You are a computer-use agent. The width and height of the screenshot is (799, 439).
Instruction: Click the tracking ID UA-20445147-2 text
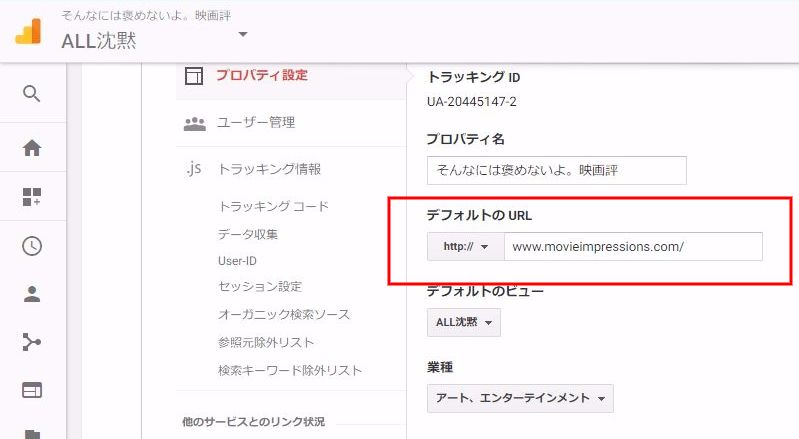click(x=471, y=102)
